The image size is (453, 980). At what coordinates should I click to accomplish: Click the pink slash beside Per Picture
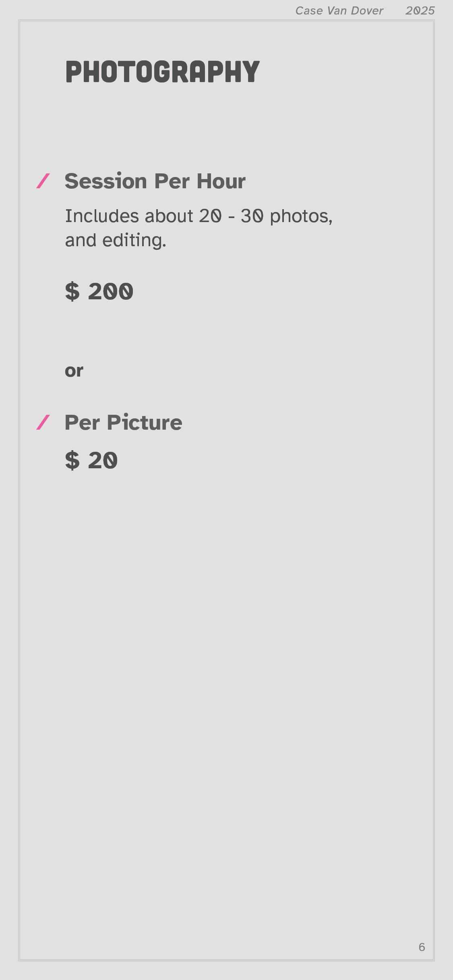tap(43, 422)
